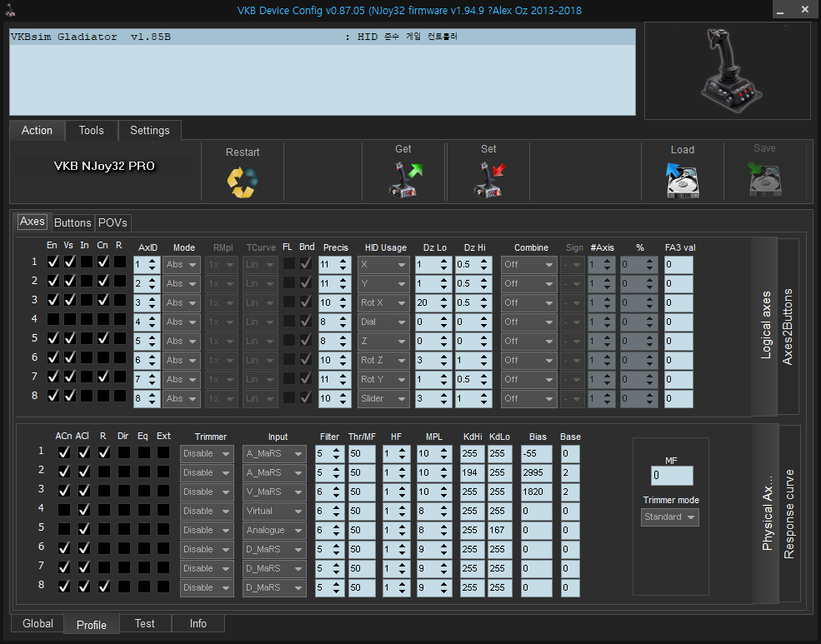Open Trimmer dropdown for physical axis 1
The height and width of the screenshot is (644, 821).
click(x=207, y=453)
